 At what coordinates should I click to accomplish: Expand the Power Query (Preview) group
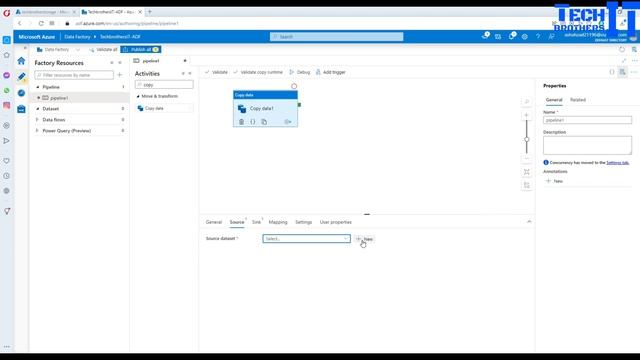click(x=38, y=131)
